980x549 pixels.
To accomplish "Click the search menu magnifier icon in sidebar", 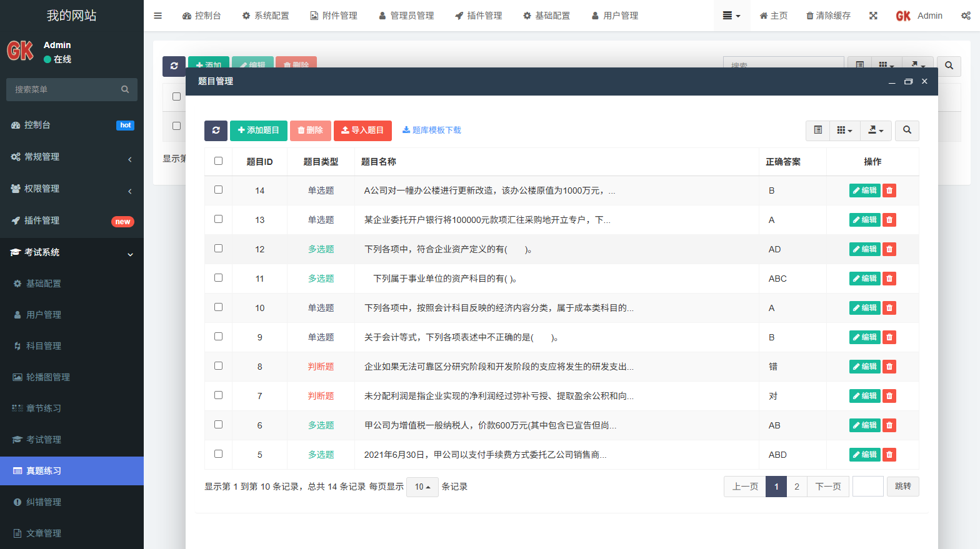I will click(125, 89).
